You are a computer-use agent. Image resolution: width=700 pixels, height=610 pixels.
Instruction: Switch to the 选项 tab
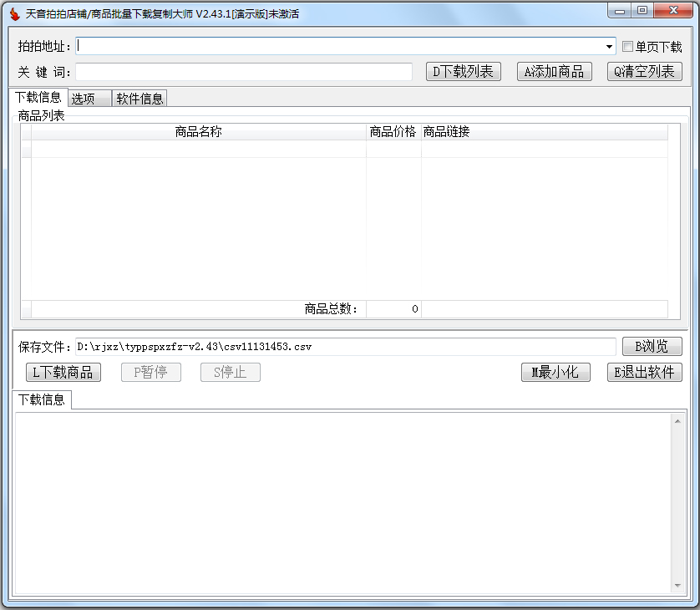point(88,99)
